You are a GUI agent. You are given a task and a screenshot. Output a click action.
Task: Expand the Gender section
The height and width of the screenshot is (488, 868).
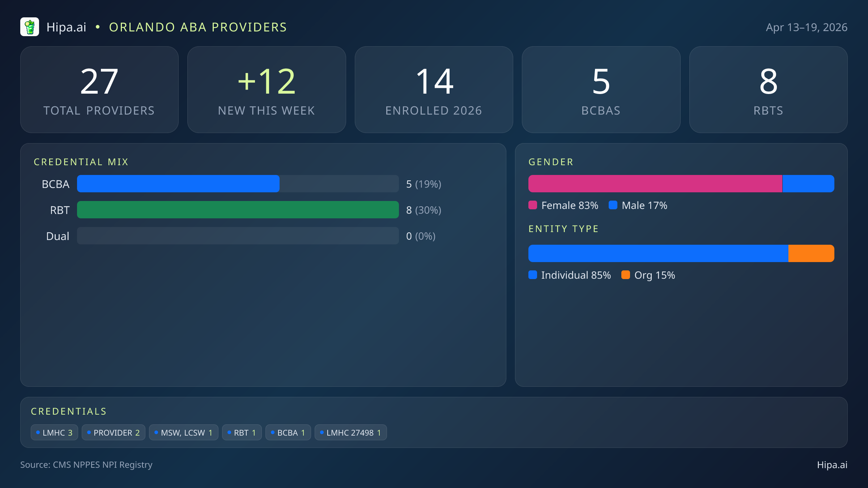point(551,162)
